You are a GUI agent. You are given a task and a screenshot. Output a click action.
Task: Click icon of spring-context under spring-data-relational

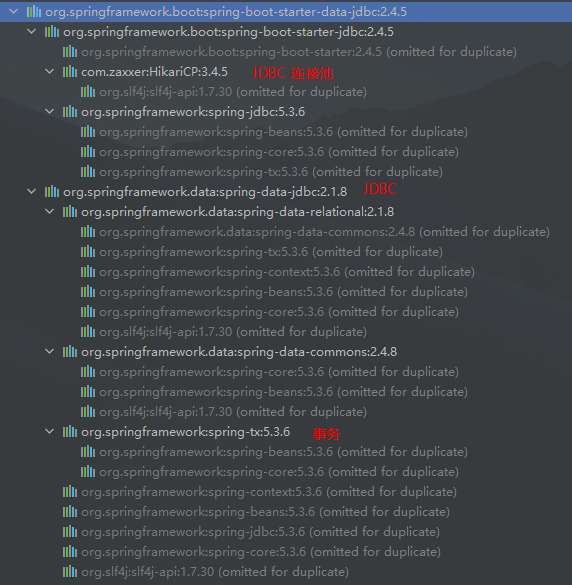tap(88, 272)
